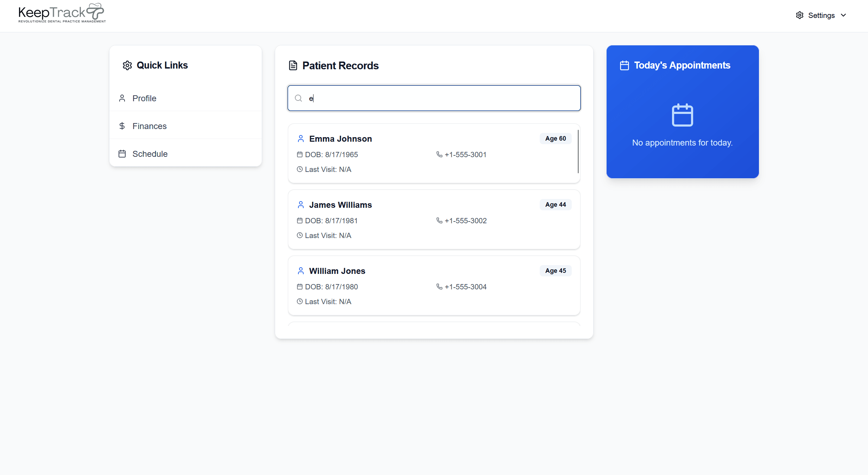
Task: Click the Finances dollar sign icon
Action: pos(122,126)
